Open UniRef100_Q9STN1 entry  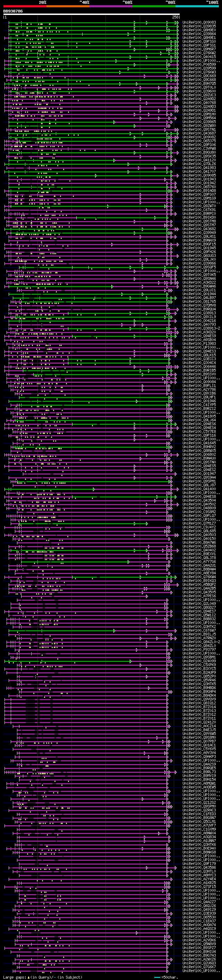(199, 129)
